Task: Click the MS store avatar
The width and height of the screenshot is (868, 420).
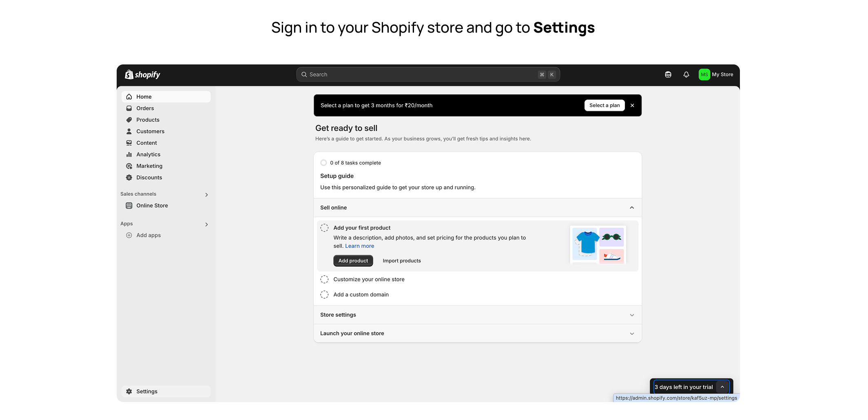Action: coord(704,75)
